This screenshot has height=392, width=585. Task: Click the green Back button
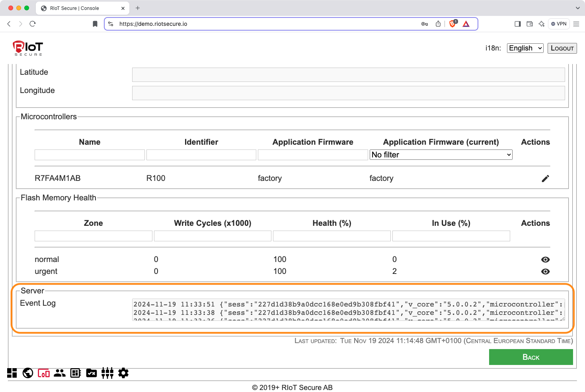point(530,357)
